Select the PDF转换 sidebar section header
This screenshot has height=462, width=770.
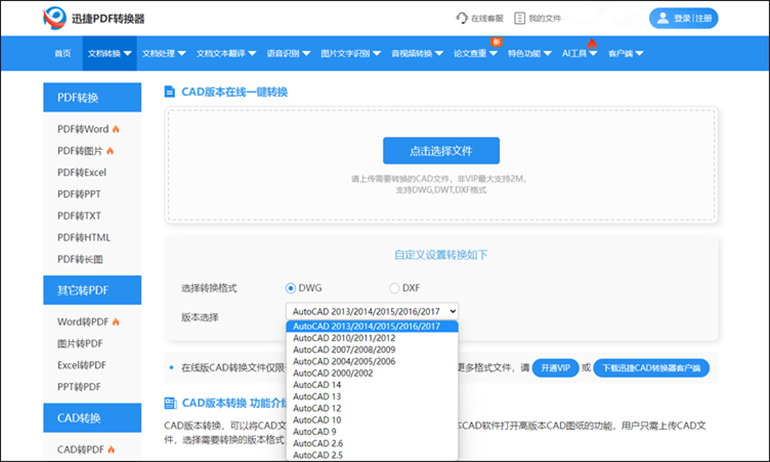(92, 97)
